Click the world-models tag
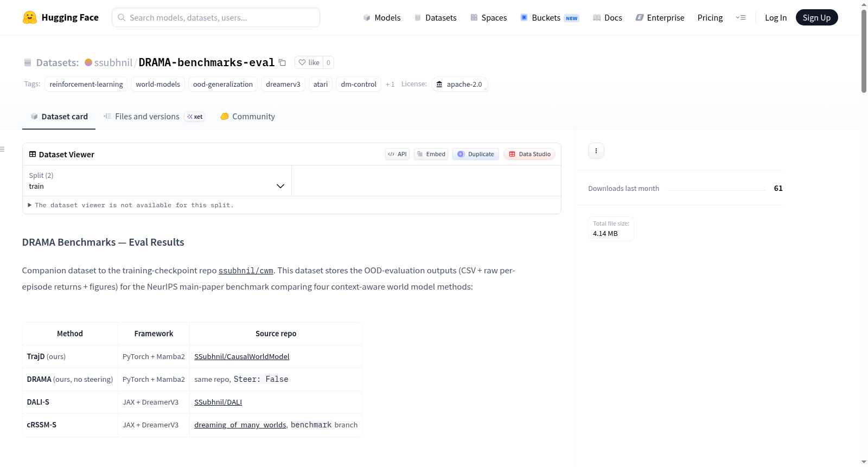 pos(158,84)
